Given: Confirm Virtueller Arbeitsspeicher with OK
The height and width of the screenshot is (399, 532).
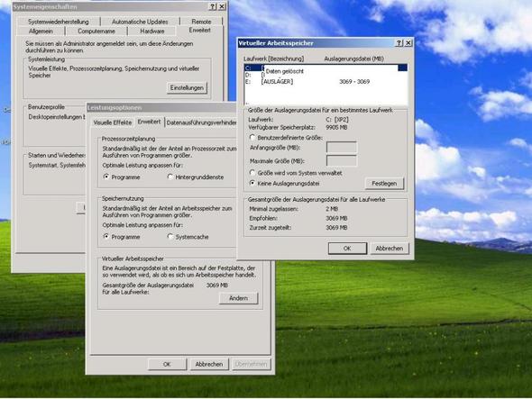Looking at the screenshot, I should [x=347, y=249].
